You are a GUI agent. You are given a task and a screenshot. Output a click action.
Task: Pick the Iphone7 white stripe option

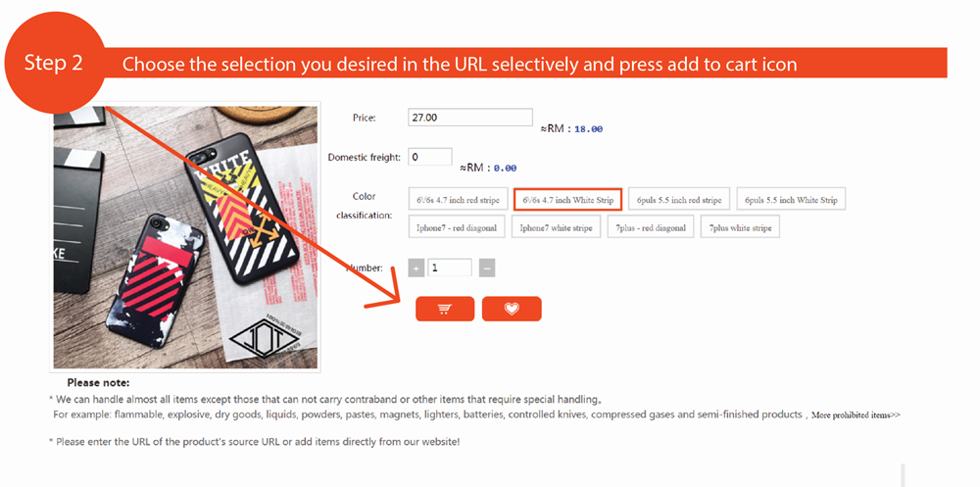point(557,227)
